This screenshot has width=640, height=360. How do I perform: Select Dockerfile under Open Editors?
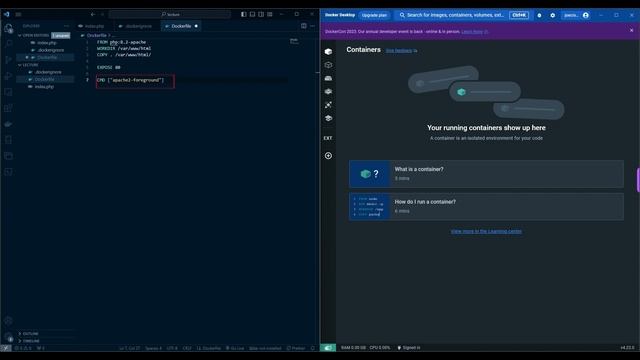46,58
